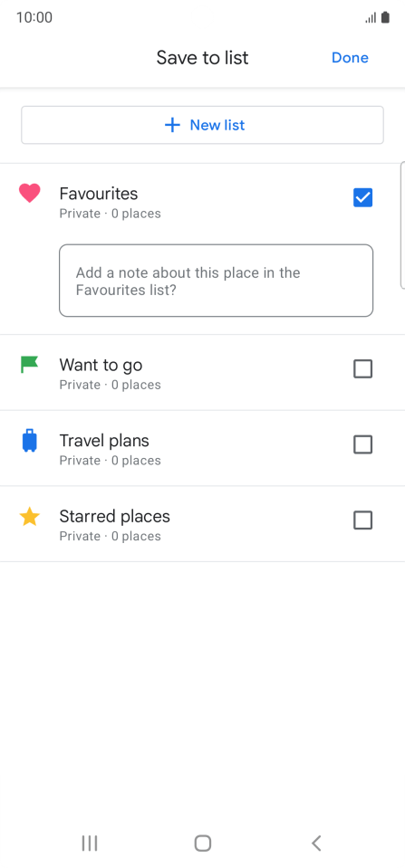The width and height of the screenshot is (405, 868).
Task: Tap the blue suitcase Travel plans icon
Action: tap(29, 441)
